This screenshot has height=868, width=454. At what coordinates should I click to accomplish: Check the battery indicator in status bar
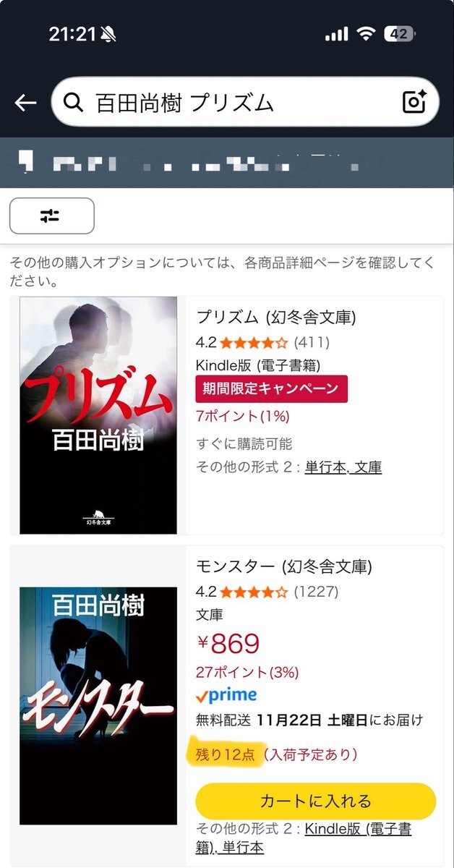[398, 34]
